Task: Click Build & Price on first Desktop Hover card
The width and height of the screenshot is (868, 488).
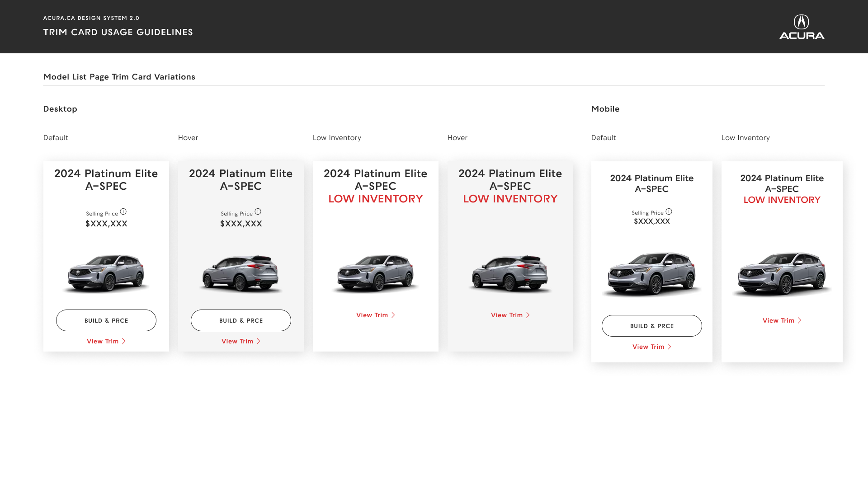Action: tap(241, 320)
